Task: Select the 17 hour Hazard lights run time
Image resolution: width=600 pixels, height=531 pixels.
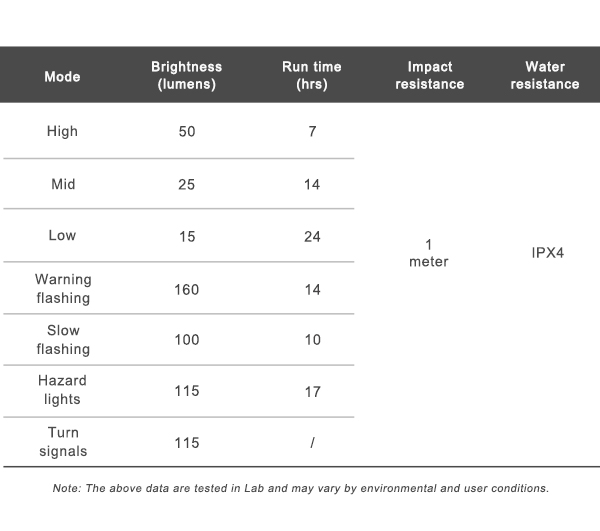Action: (x=312, y=391)
